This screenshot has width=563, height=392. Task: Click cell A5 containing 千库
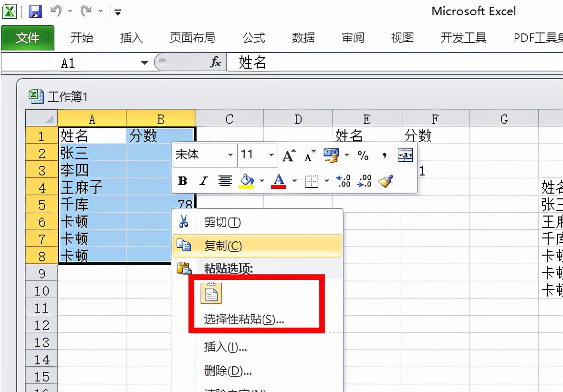coord(92,204)
